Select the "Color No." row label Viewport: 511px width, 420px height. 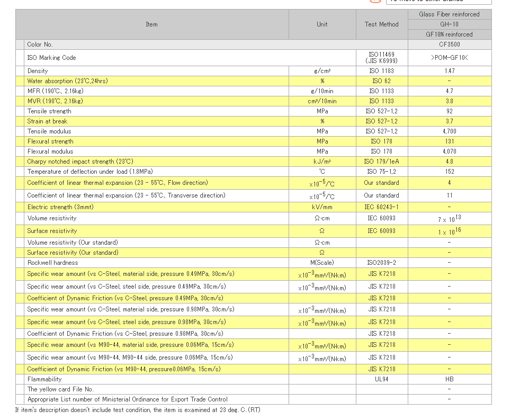pos(40,44)
